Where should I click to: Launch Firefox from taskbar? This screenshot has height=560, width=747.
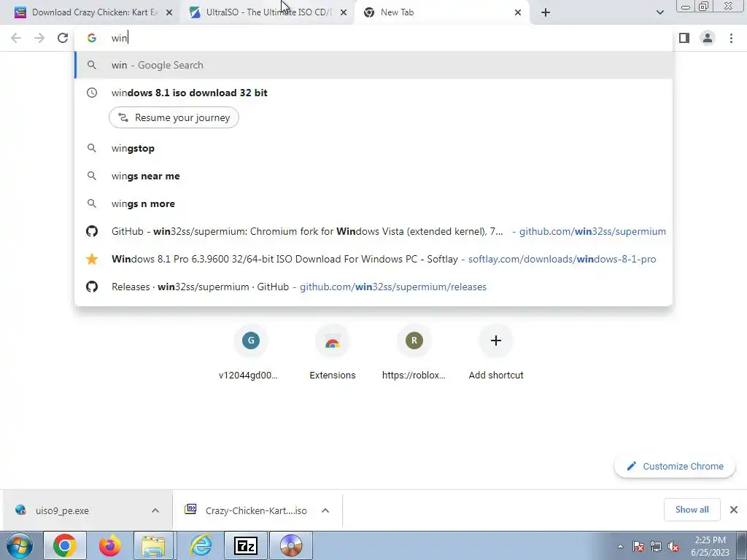point(109,545)
